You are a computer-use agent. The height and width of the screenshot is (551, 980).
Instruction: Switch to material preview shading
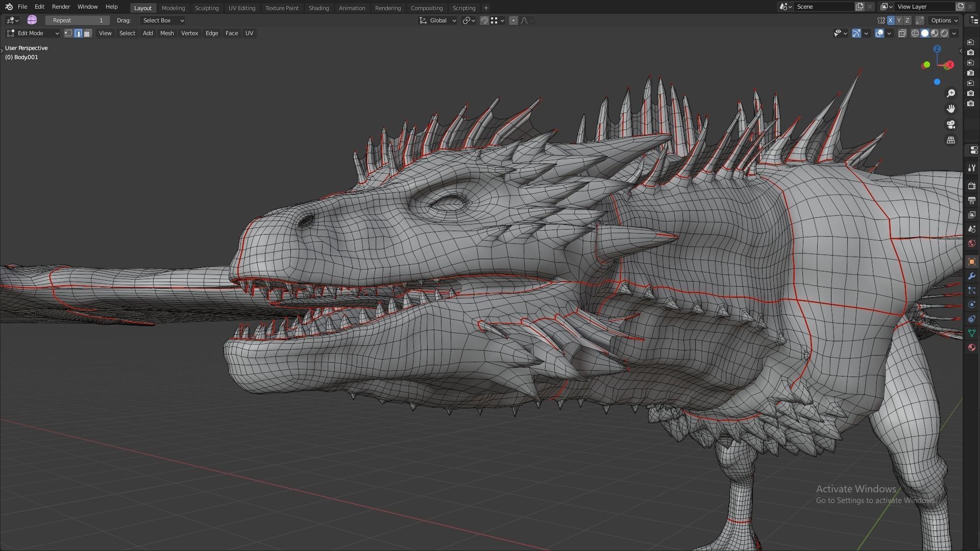tap(935, 33)
